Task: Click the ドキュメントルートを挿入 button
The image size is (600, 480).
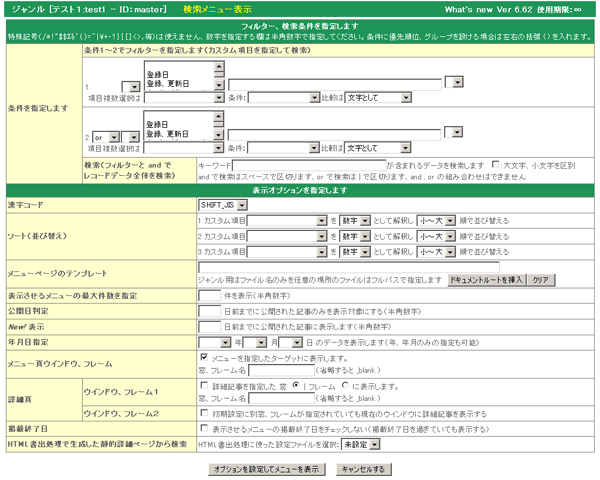Action: click(487, 280)
